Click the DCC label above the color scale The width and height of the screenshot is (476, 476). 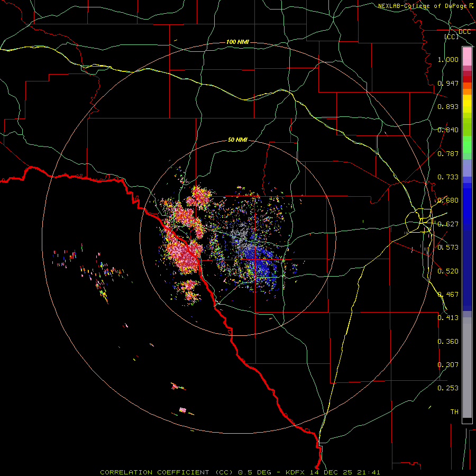pyautogui.click(x=464, y=32)
